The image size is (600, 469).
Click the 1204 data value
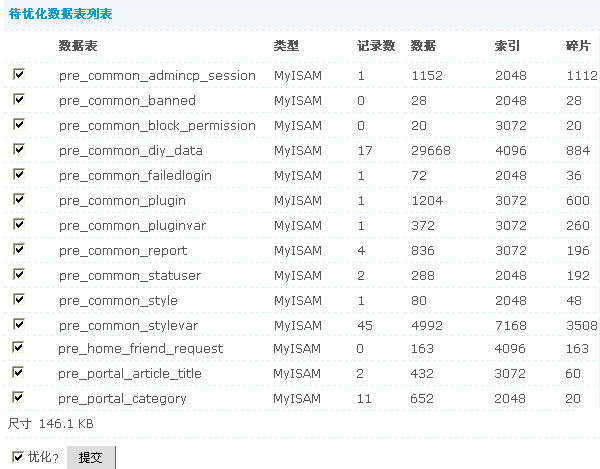pos(427,201)
